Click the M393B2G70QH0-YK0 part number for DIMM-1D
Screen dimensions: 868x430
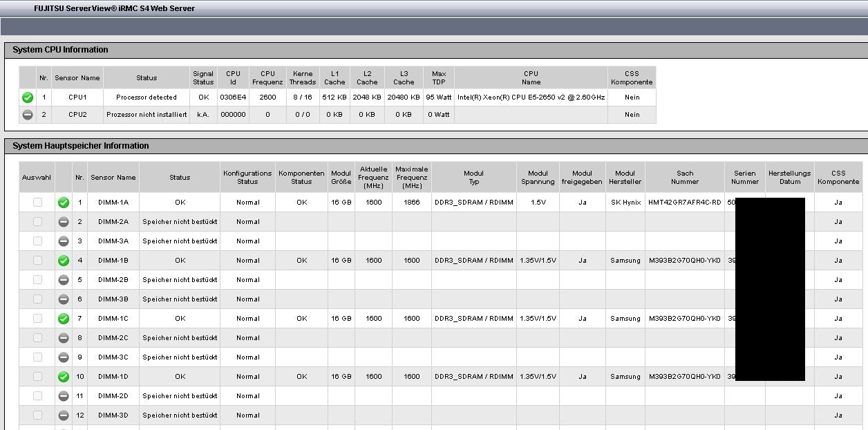click(x=684, y=377)
